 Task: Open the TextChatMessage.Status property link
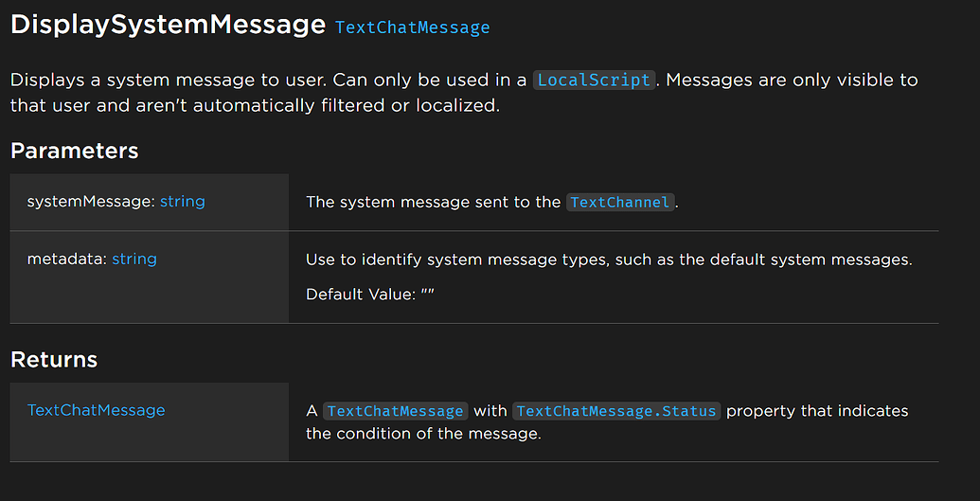pos(616,411)
